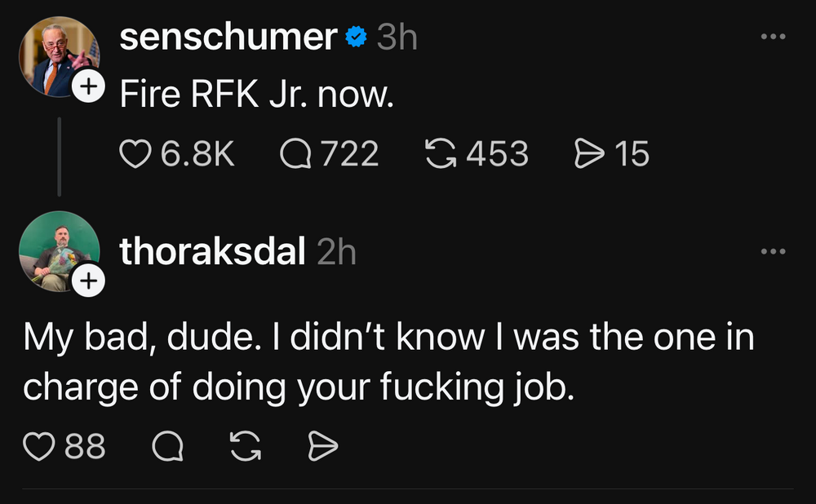Share thoraksdal's reply
Image resolution: width=816 pixels, height=504 pixels.
pyautogui.click(x=322, y=445)
